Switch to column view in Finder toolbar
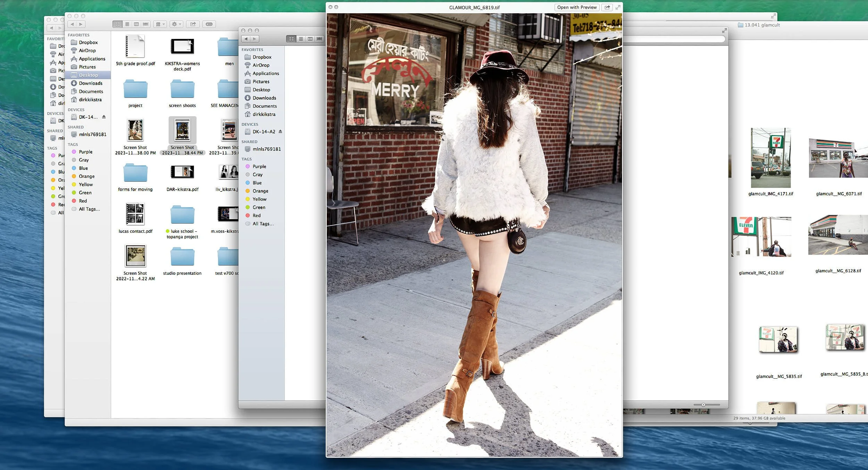868x470 pixels. pos(136,24)
